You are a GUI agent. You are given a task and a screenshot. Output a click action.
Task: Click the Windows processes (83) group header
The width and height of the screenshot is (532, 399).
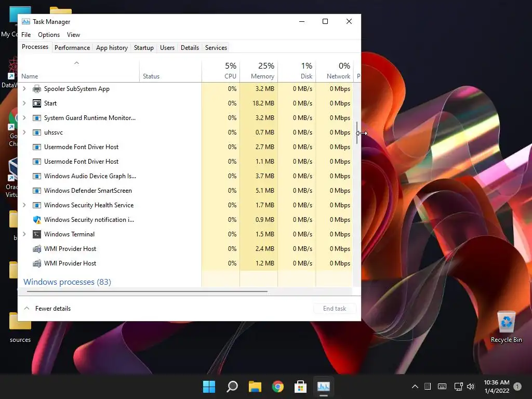pyautogui.click(x=67, y=282)
